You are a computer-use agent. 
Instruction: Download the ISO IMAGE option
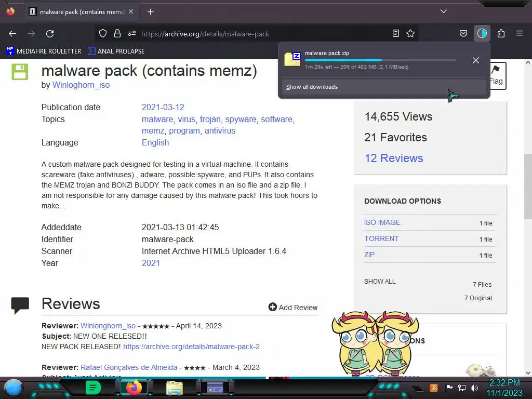[382, 222]
